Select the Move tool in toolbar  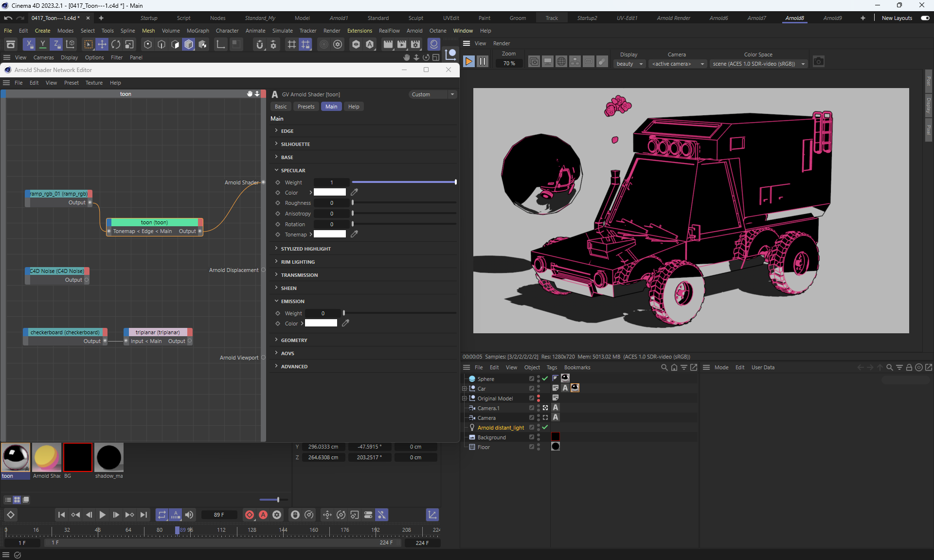click(102, 45)
